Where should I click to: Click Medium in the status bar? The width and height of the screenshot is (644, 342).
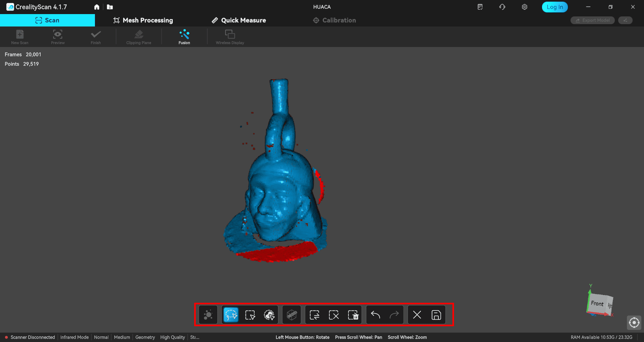point(122,337)
